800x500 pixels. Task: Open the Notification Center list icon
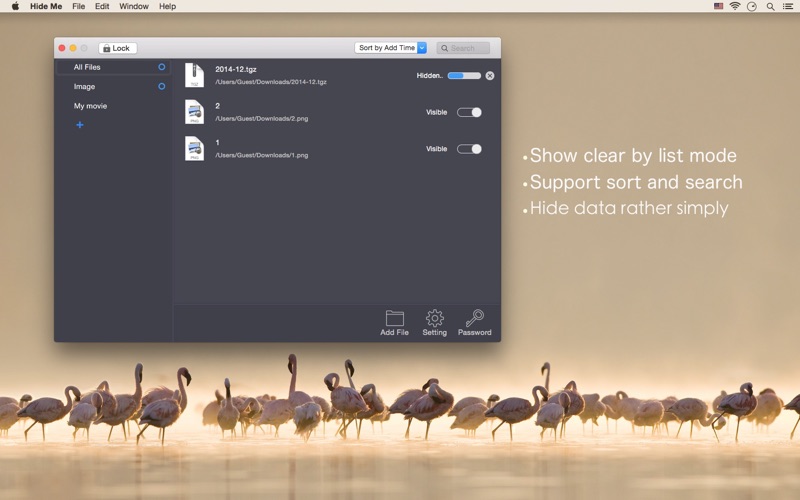(x=788, y=6)
